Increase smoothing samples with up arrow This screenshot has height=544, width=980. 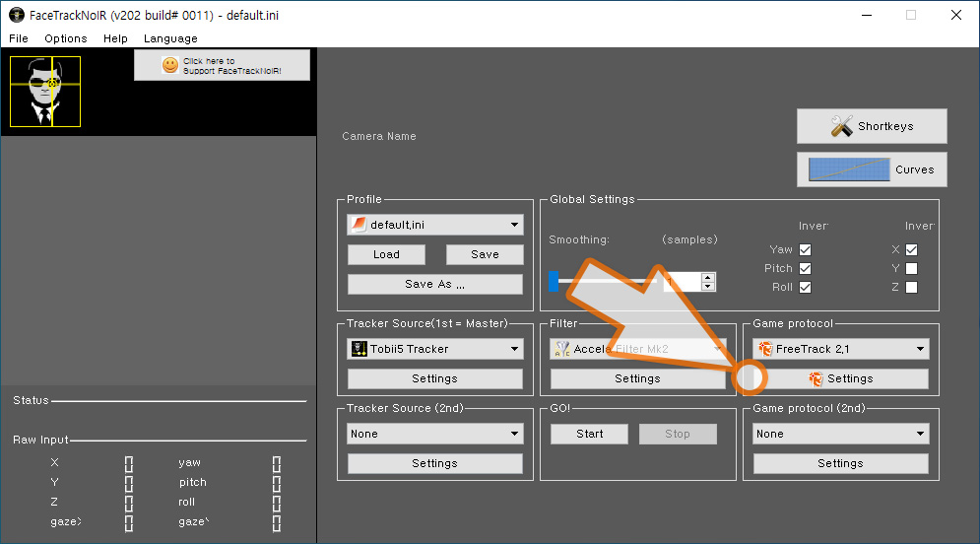click(x=707, y=277)
